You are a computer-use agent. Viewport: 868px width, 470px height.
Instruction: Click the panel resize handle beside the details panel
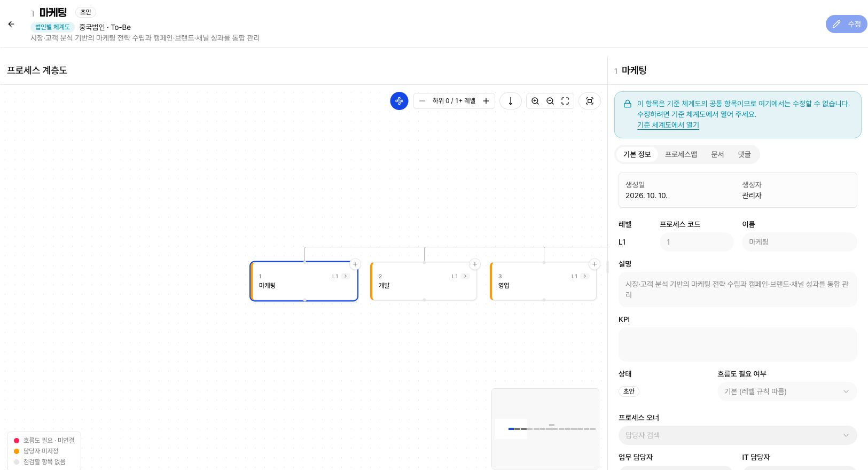point(607,267)
